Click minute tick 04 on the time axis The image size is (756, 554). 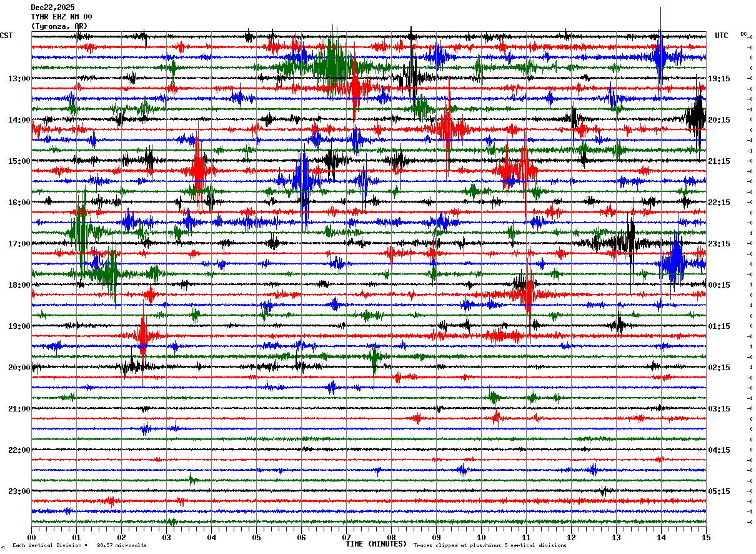[211, 537]
